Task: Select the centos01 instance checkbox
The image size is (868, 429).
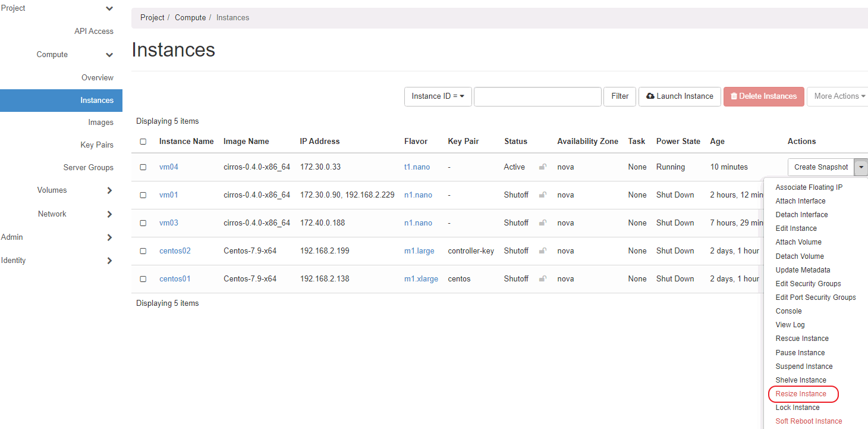Action: [x=143, y=279]
